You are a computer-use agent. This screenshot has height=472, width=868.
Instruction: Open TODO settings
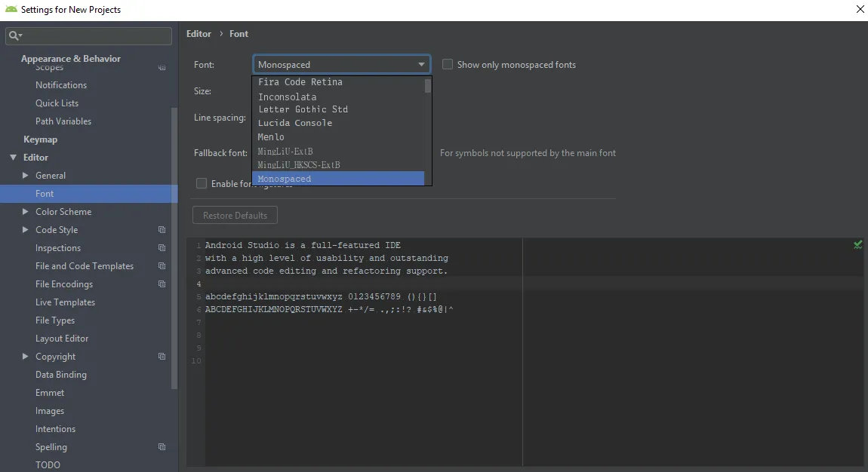[x=48, y=464]
